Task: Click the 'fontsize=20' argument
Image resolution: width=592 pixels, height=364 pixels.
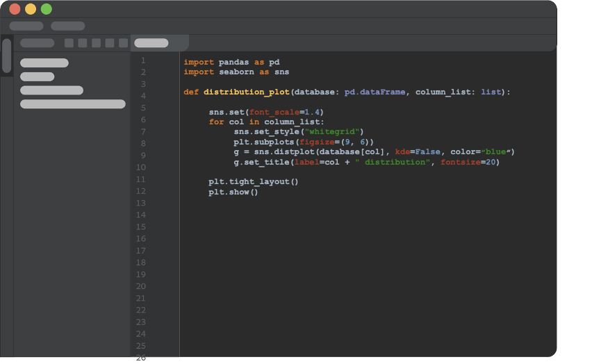Action: point(468,163)
